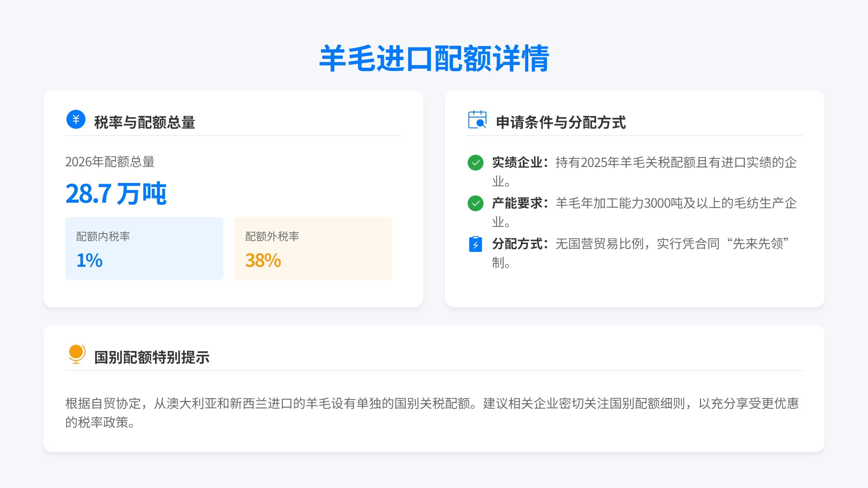Click the green checkmark beside 实绩企业

pos(475,163)
